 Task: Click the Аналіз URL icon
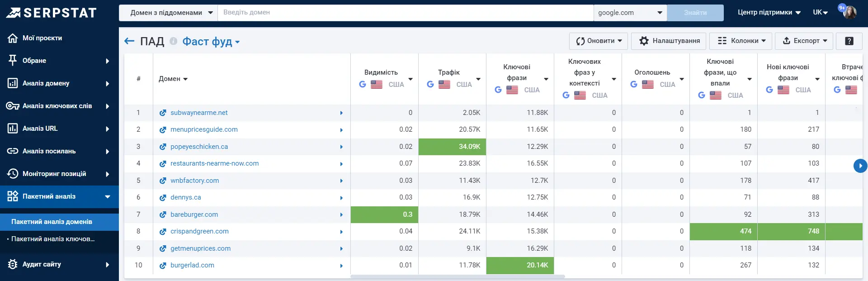13,129
